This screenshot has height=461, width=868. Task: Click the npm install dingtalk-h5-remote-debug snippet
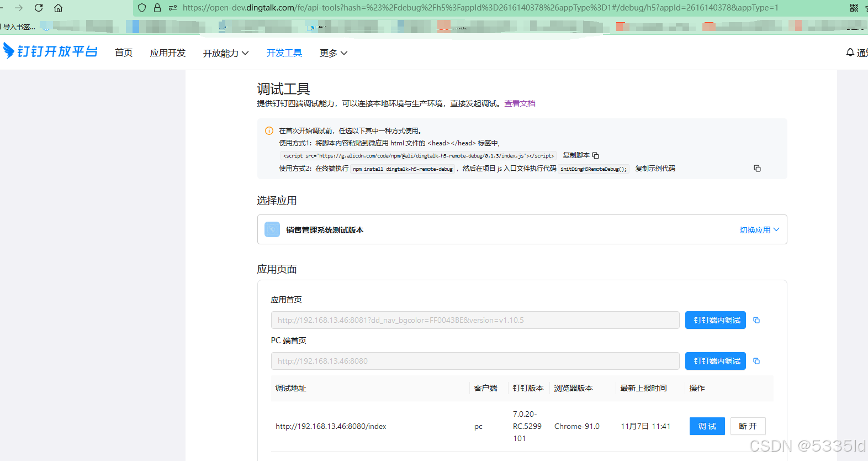(x=403, y=169)
